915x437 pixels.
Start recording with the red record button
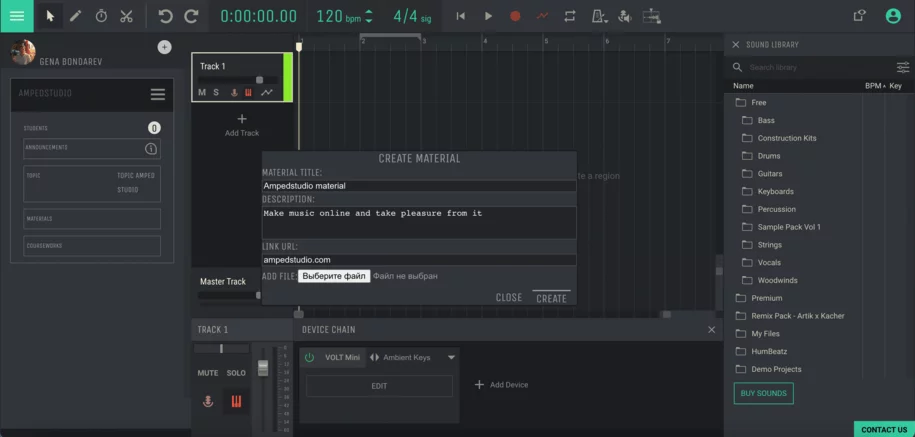pyautogui.click(x=515, y=16)
